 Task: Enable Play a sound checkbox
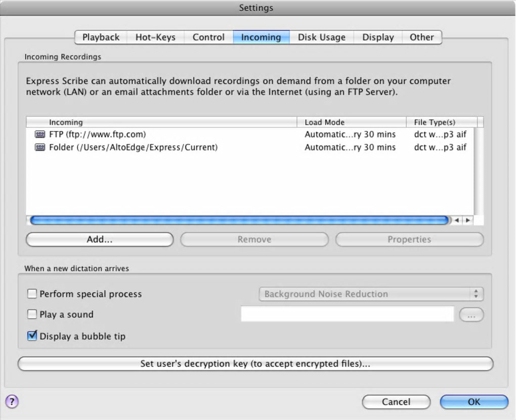pyautogui.click(x=32, y=314)
